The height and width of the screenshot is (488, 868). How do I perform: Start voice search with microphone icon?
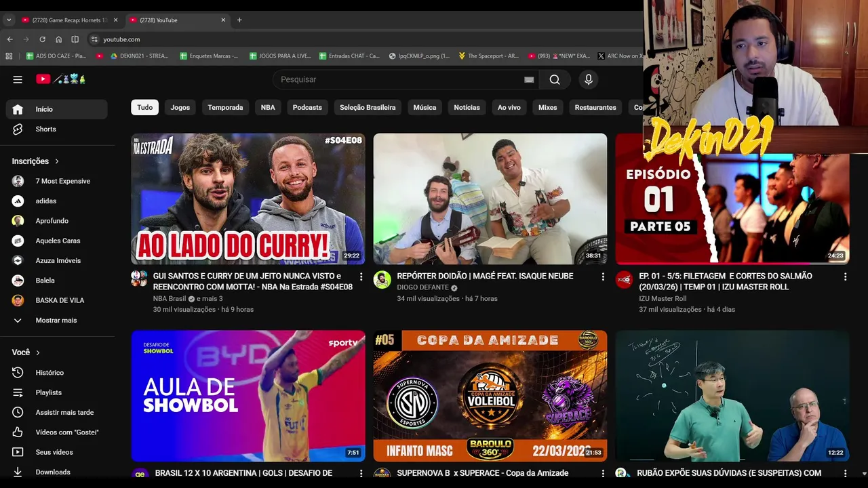pyautogui.click(x=589, y=79)
